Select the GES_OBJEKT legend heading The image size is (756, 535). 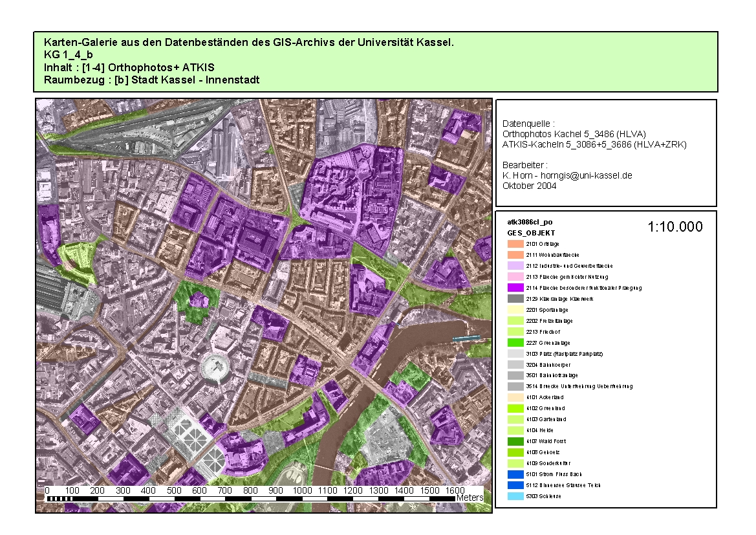tap(531, 233)
